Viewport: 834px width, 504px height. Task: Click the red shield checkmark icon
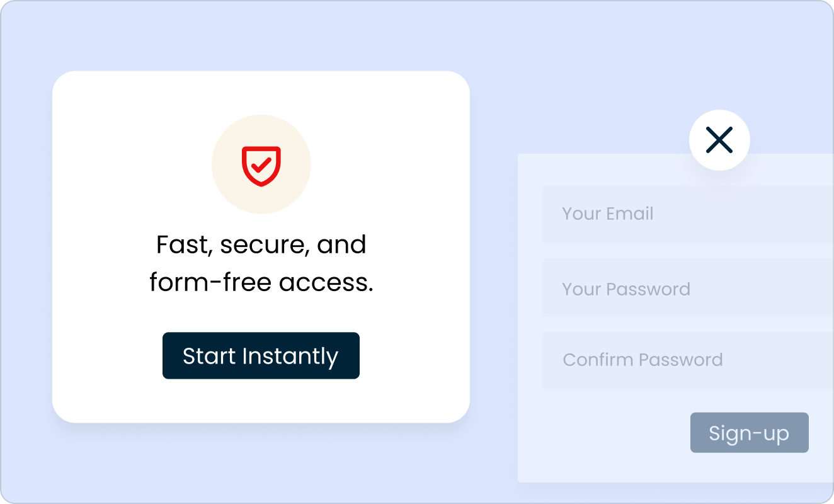261,166
